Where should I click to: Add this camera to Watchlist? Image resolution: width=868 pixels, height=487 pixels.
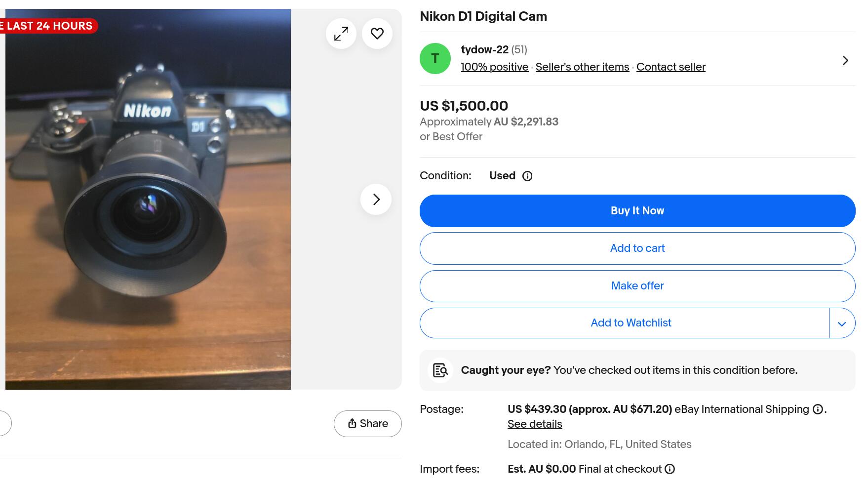pos(631,323)
